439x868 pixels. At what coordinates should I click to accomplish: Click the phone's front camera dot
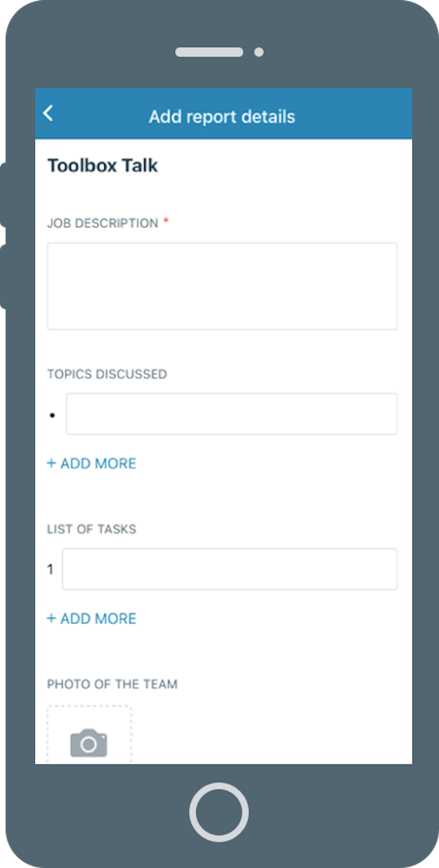(x=259, y=52)
